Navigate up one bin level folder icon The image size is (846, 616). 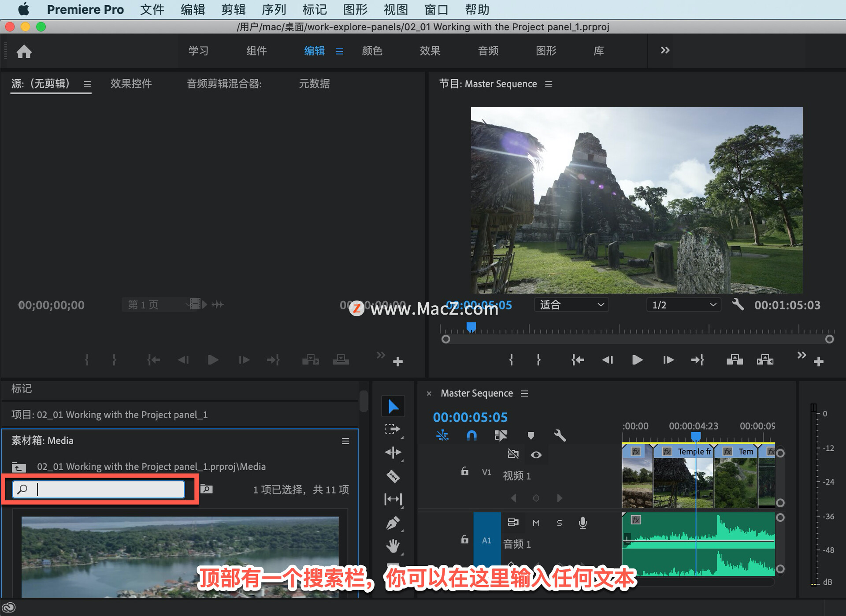[19, 467]
